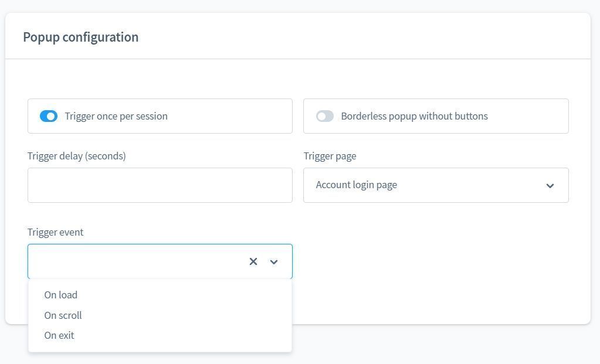This screenshot has height=364, width=600.
Task: Click blank space below On exit in list
Action: pos(160,348)
